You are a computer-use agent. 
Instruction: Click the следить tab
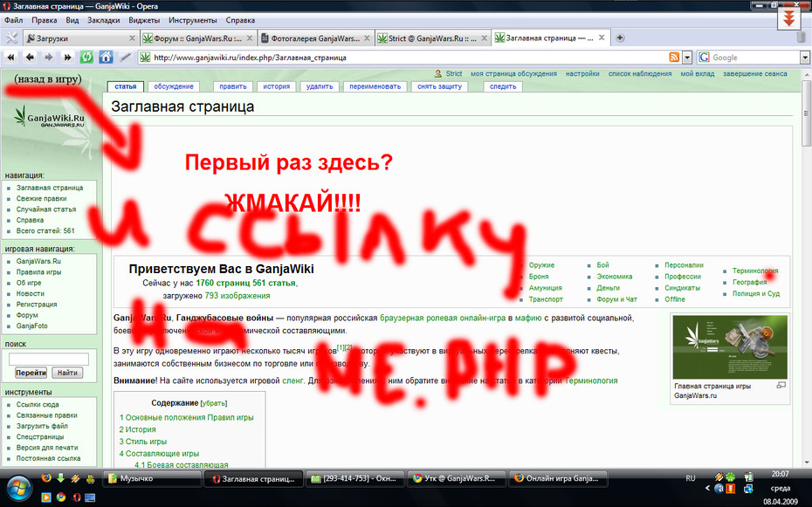coord(503,86)
